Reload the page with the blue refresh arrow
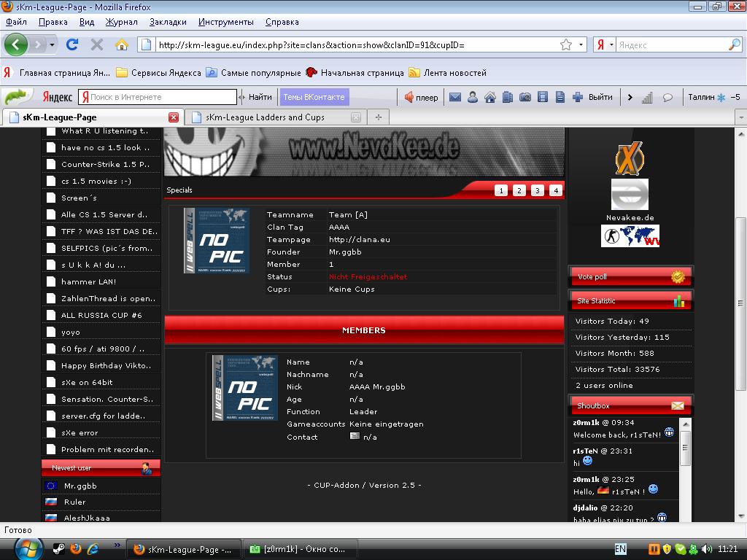The image size is (747, 560). pos(72,44)
